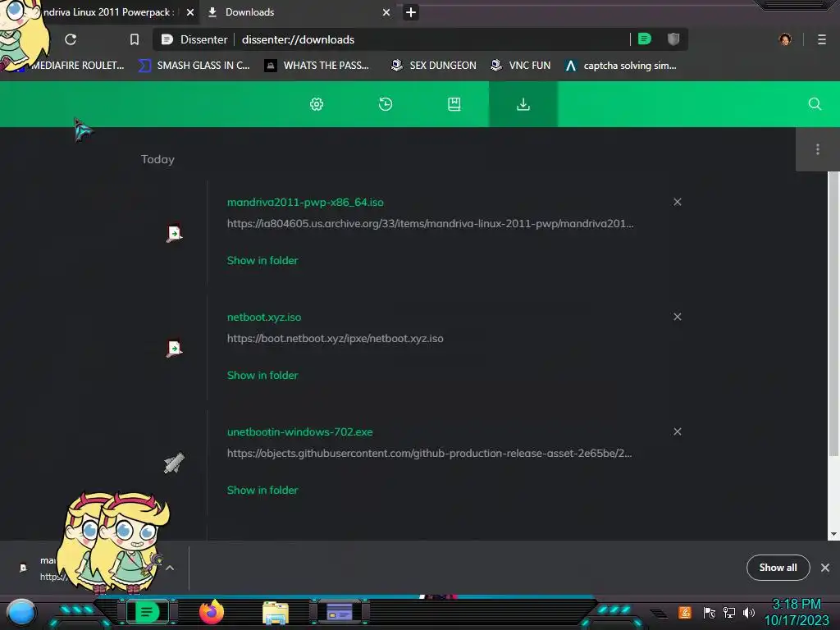Viewport: 840px width, 630px height.
Task: Show mandriva2011 iso in folder
Action: pos(262,260)
